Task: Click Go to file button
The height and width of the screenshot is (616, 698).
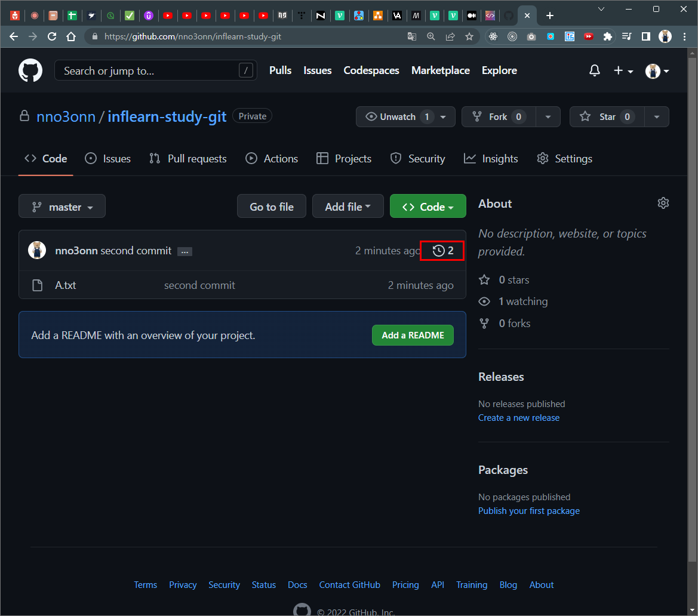Action: [x=272, y=207]
